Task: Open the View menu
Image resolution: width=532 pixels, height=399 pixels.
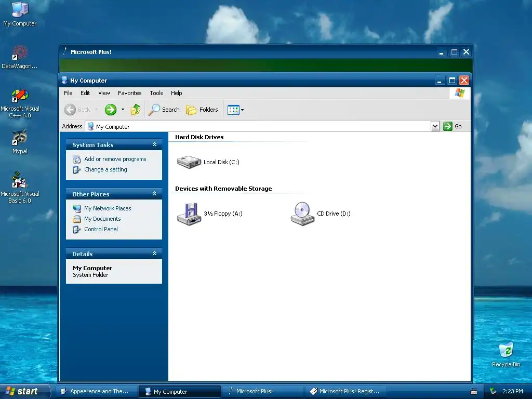Action: [x=104, y=93]
